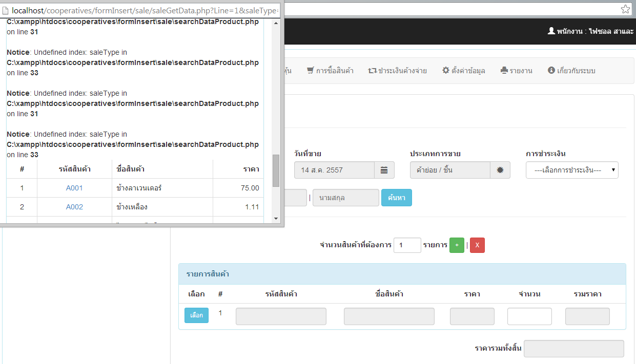Click the green plus add-items button
Viewport: 636px width, 364px height.
(x=457, y=245)
